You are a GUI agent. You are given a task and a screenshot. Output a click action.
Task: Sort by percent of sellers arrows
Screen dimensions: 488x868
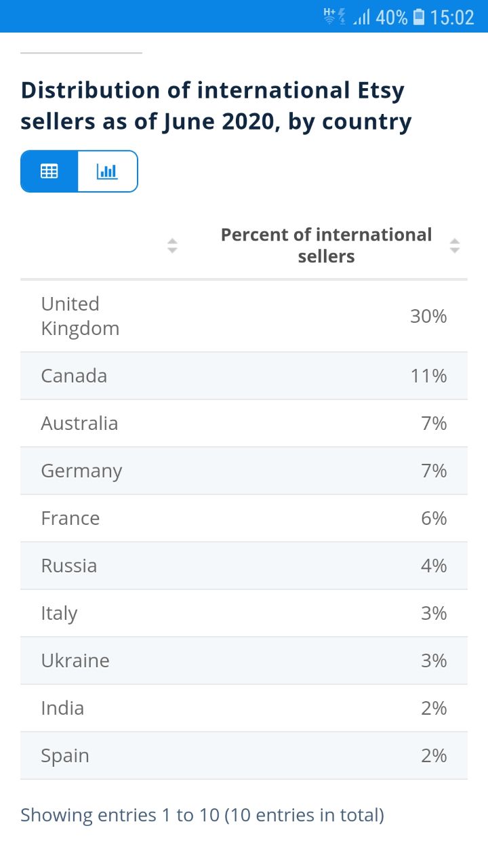pos(455,245)
